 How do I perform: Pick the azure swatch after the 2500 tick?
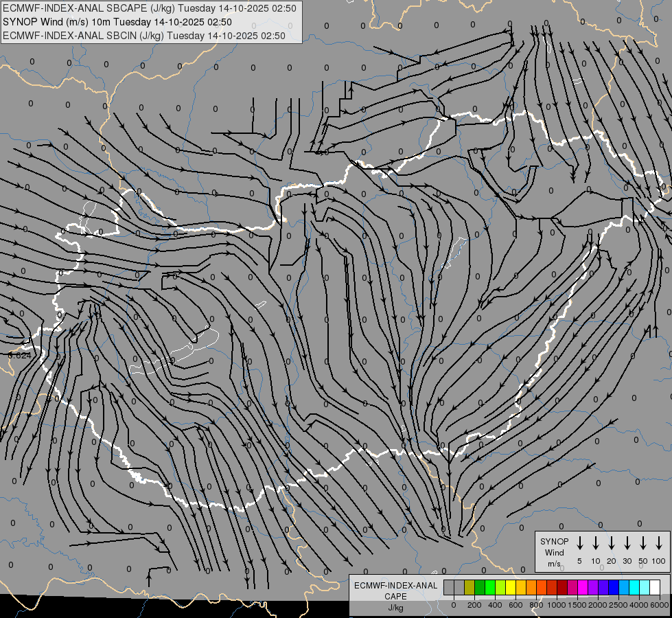[623, 587]
